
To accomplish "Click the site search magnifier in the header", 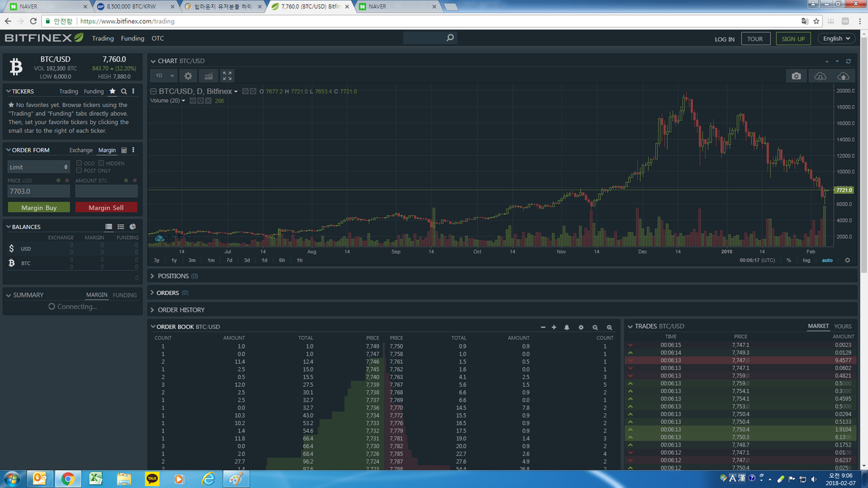I will (x=450, y=39).
